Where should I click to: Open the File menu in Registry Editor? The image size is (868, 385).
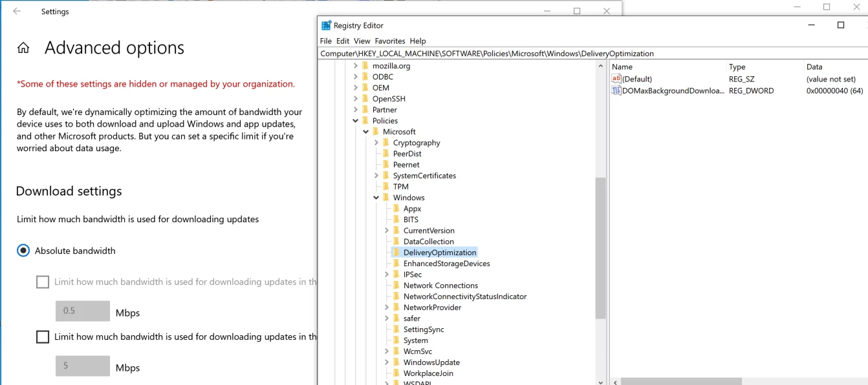(x=326, y=41)
